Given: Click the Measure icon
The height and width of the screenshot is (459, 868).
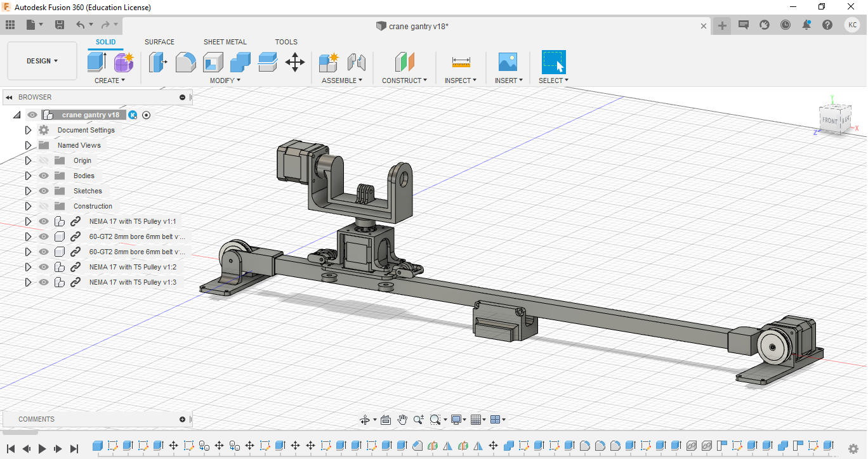Looking at the screenshot, I should [x=461, y=62].
